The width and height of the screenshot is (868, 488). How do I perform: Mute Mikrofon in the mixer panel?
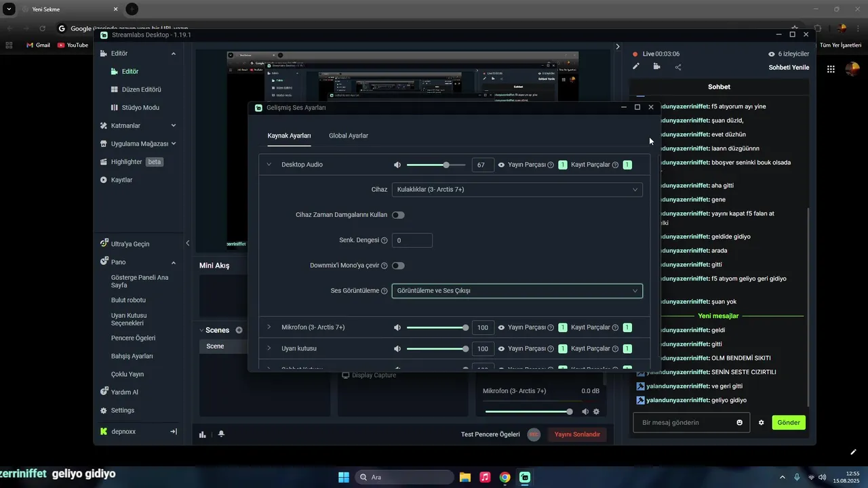(x=585, y=411)
